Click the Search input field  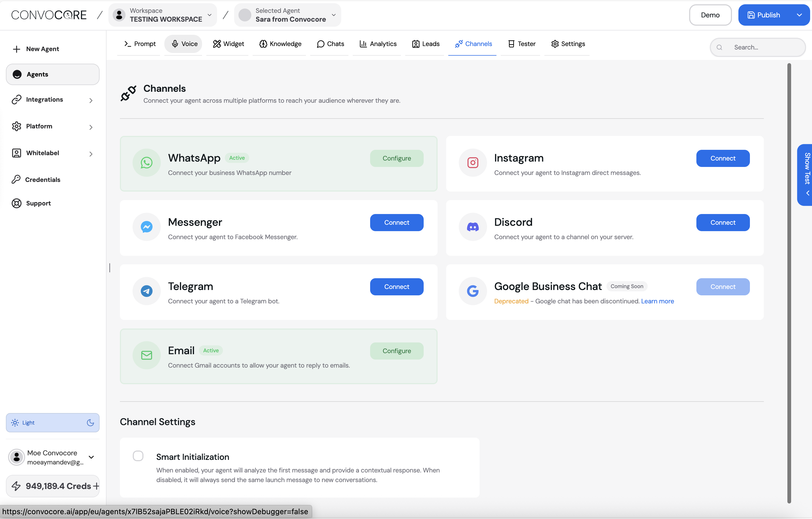point(762,48)
